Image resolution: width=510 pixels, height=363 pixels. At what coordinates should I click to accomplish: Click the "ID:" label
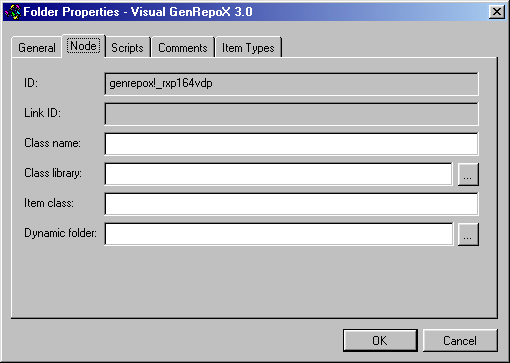coord(31,83)
